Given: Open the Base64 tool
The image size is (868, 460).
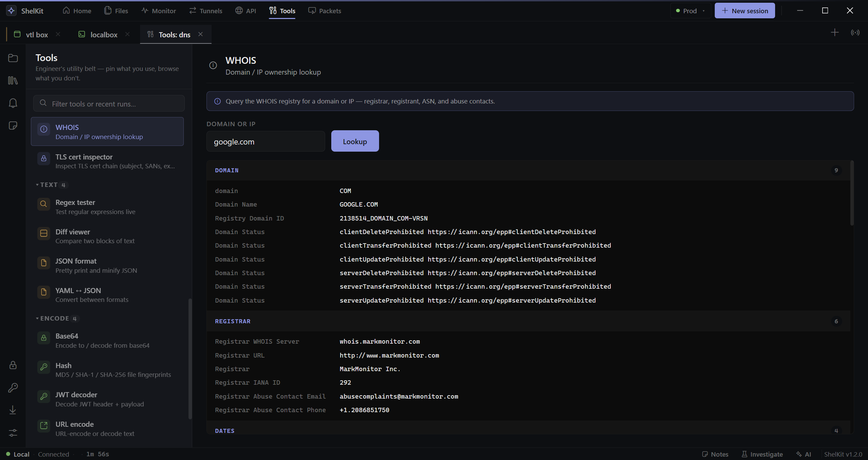Looking at the screenshot, I should pos(107,341).
